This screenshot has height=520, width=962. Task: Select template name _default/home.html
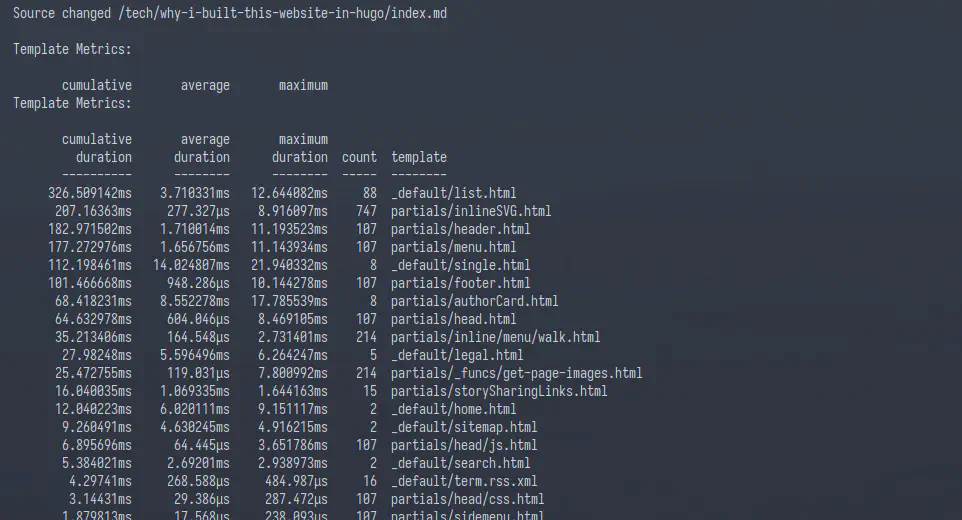(x=454, y=409)
